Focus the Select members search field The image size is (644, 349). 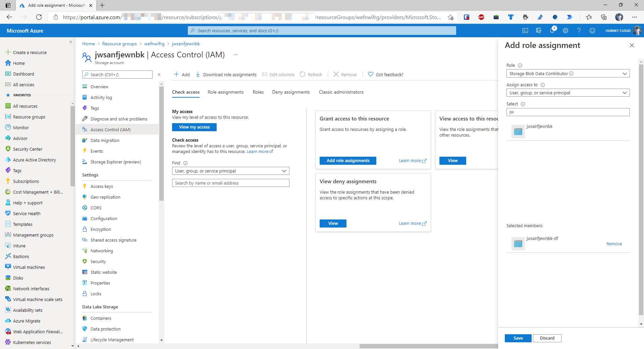568,112
